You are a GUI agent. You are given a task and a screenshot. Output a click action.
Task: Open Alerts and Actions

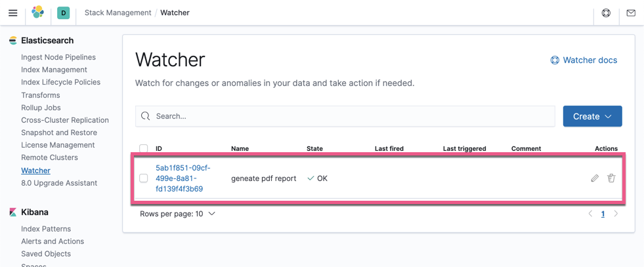(53, 241)
